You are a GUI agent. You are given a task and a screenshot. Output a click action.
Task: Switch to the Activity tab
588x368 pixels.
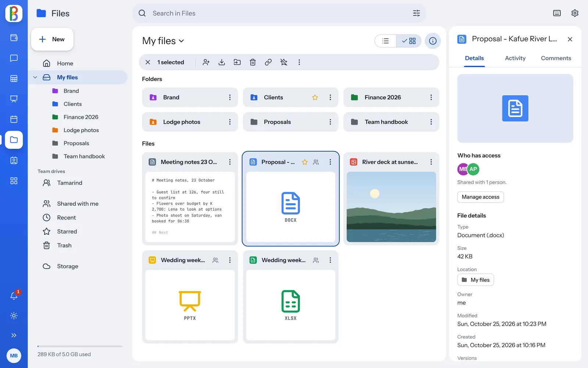click(515, 58)
